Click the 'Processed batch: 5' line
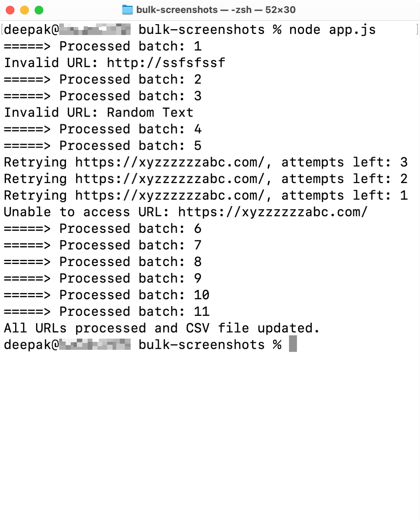The image size is (420, 522). (x=102, y=146)
